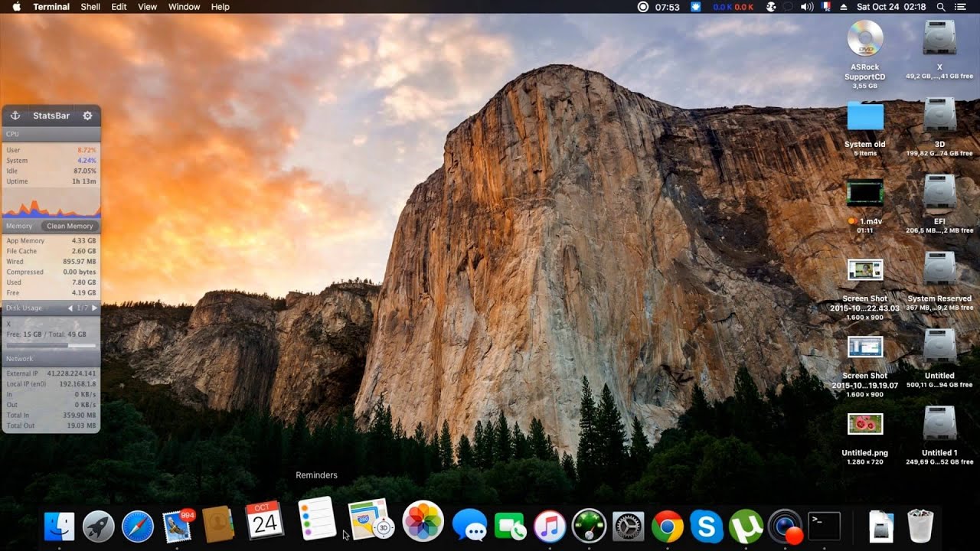
Task: Open Maps app in Dock
Action: (371, 520)
